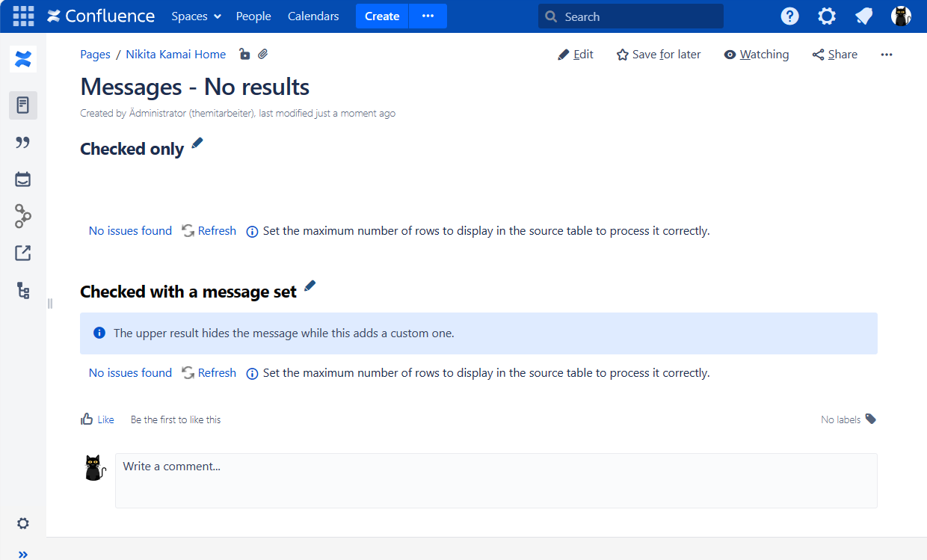927x560 pixels.
Task: Open the help question mark icon
Action: pos(789,16)
